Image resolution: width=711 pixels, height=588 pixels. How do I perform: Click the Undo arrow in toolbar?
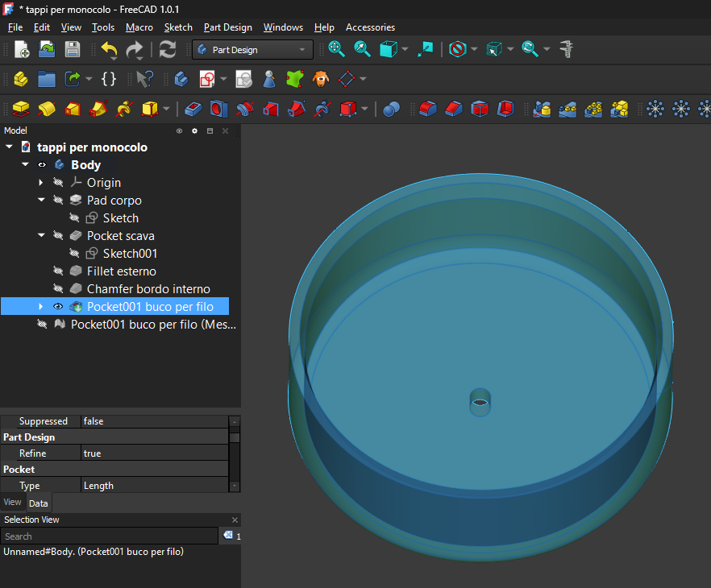click(x=110, y=50)
